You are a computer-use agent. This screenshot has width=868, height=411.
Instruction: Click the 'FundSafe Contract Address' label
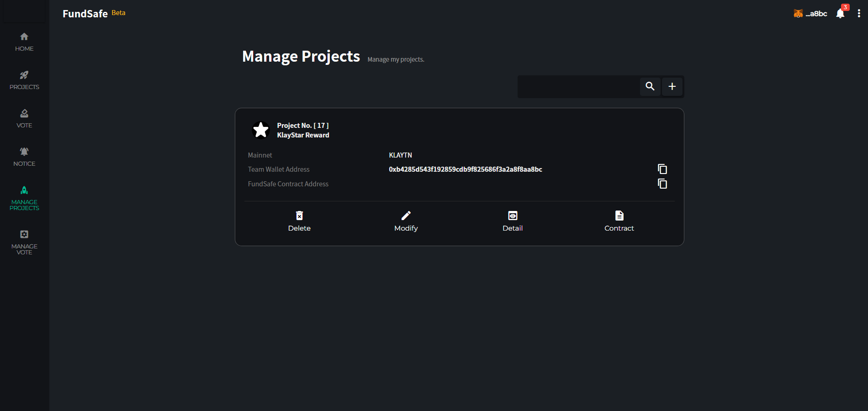coord(288,184)
